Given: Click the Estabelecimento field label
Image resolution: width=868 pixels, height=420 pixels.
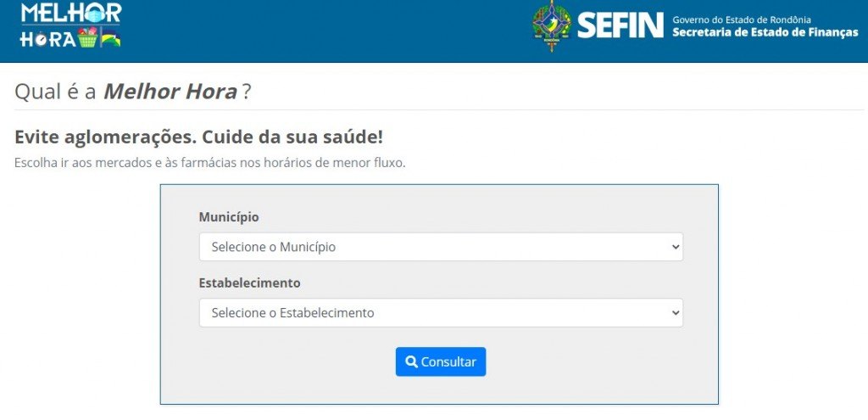Looking at the screenshot, I should point(249,283).
